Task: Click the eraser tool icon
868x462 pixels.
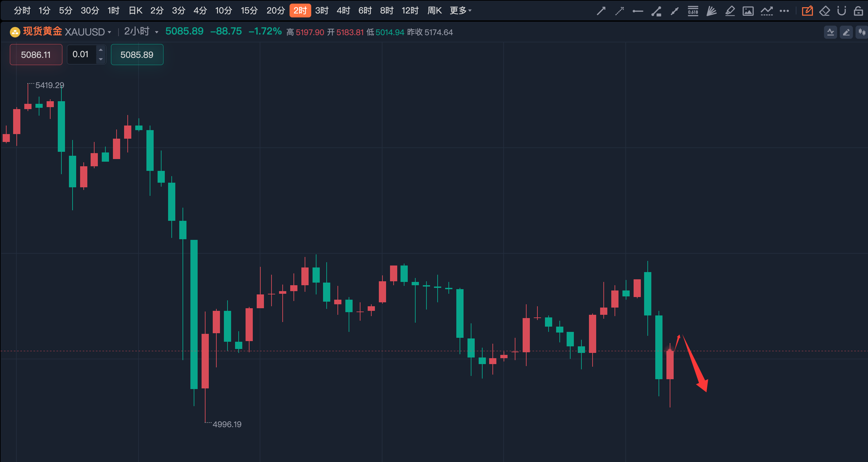Action: click(x=824, y=11)
